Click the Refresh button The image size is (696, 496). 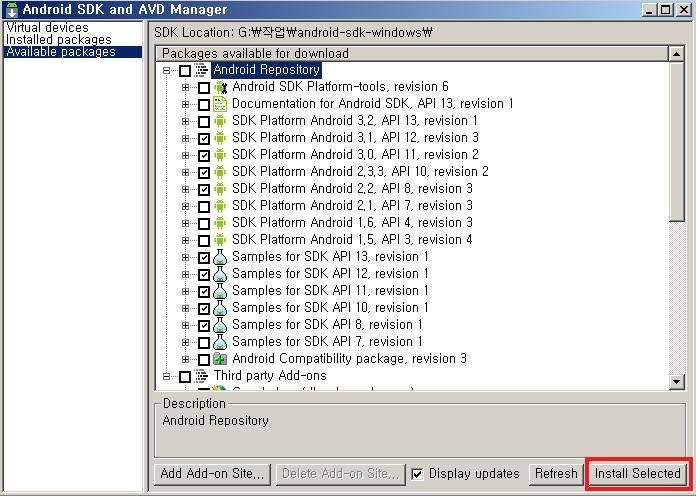(x=556, y=474)
